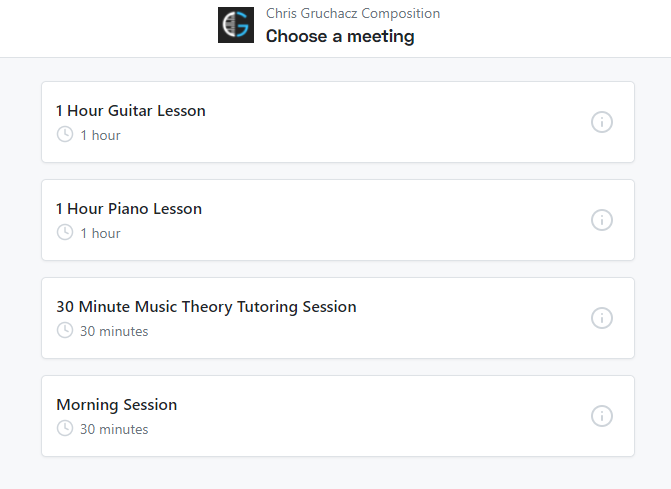Click clock icon under 1 Hour Guitar Lesson

coord(65,134)
